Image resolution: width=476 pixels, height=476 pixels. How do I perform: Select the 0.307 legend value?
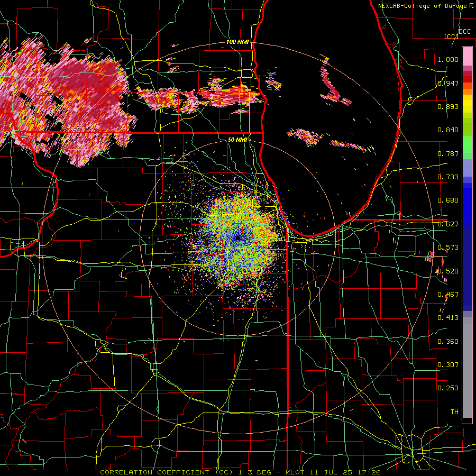[x=448, y=364]
